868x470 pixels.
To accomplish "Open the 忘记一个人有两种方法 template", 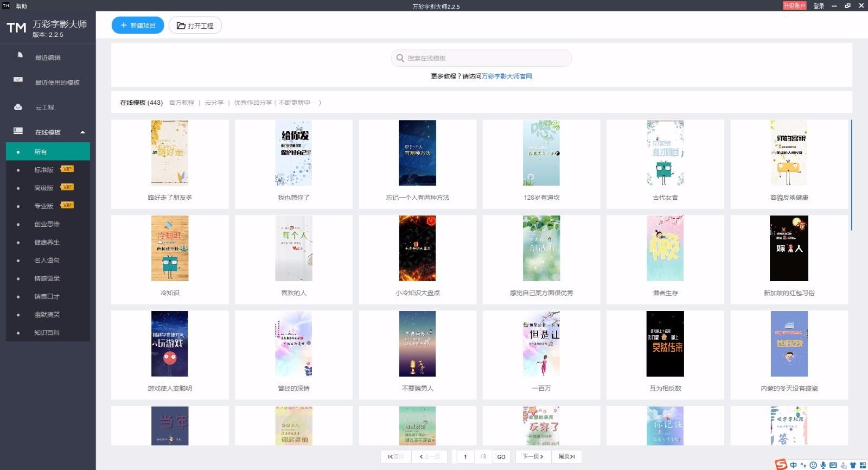I will click(418, 164).
